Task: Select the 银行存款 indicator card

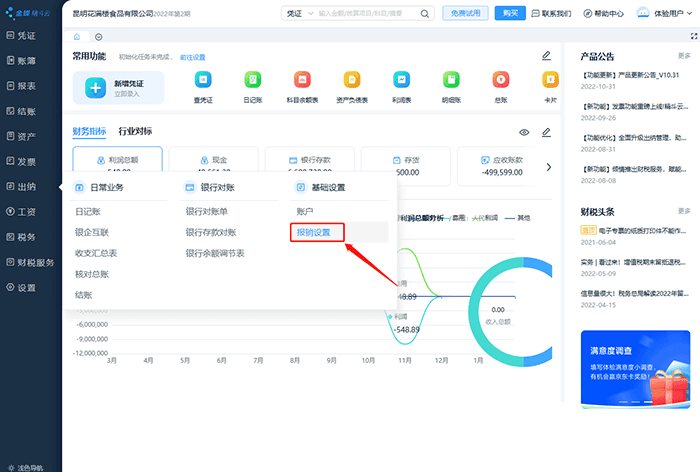Action: 310,159
